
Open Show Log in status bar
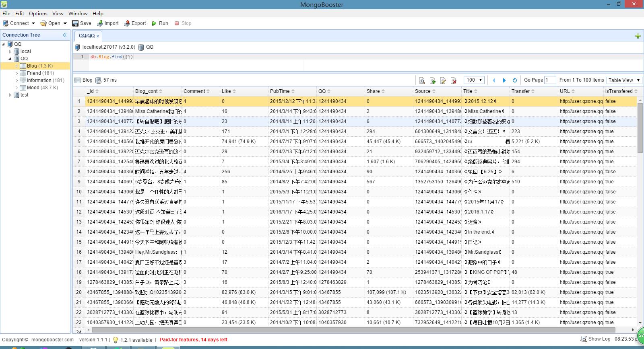595,339
